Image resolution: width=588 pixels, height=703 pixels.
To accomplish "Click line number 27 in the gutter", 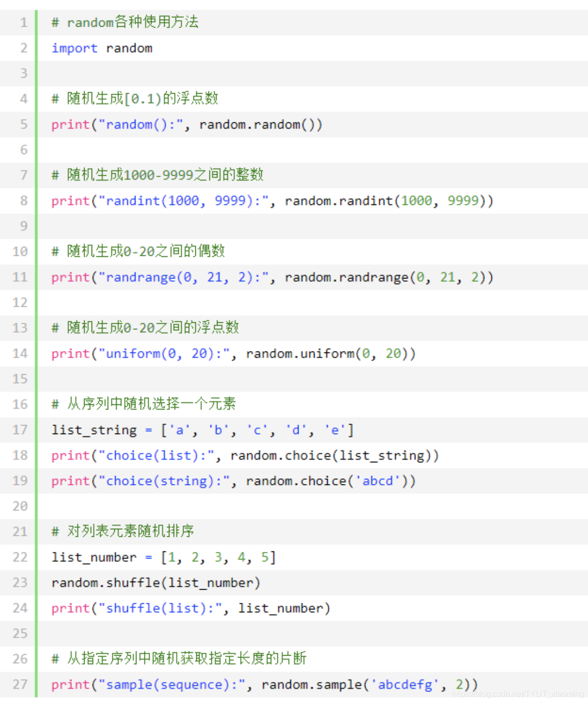I will click(20, 685).
